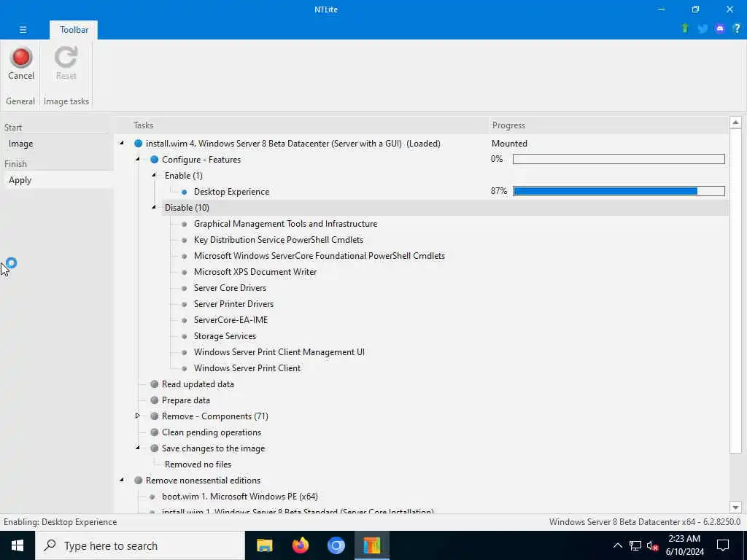This screenshot has height=560, width=747.
Task: Open the Discord icon
Action: [x=720, y=28]
